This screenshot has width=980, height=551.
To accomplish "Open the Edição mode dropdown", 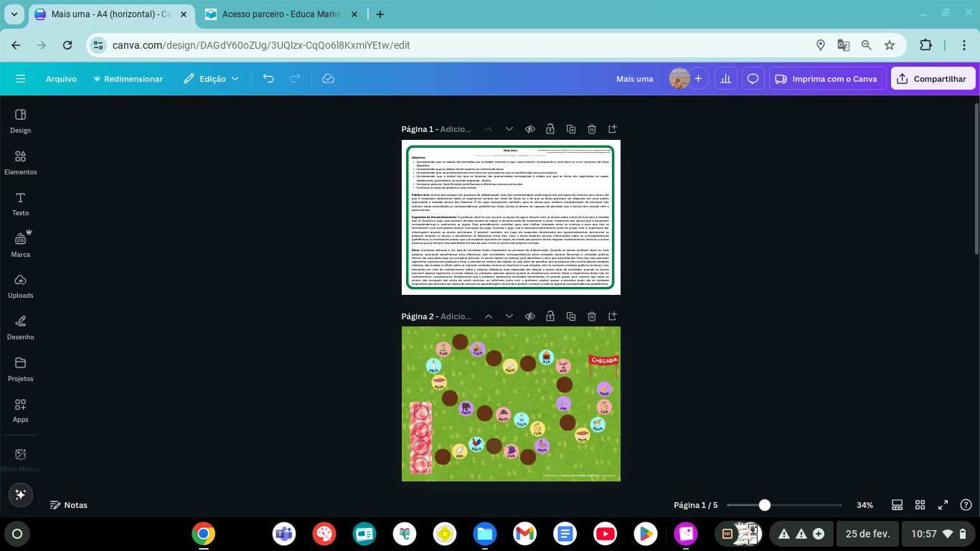I will point(211,79).
